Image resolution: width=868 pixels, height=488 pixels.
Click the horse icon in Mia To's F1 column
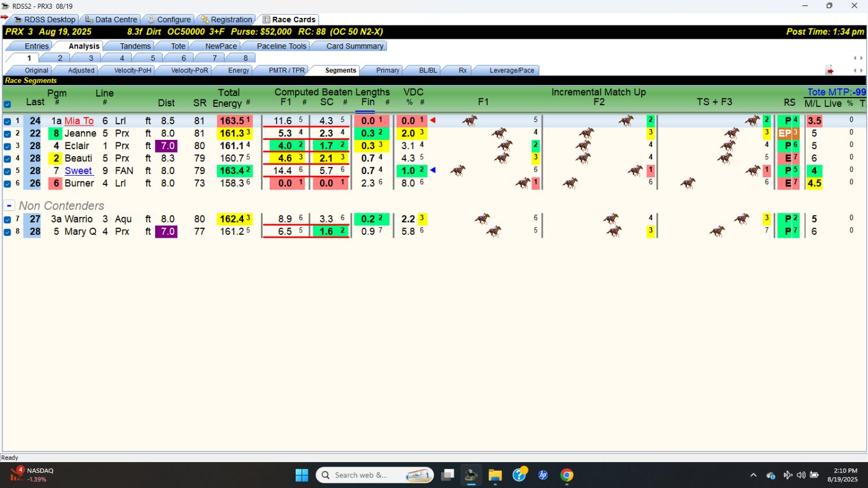pos(470,120)
